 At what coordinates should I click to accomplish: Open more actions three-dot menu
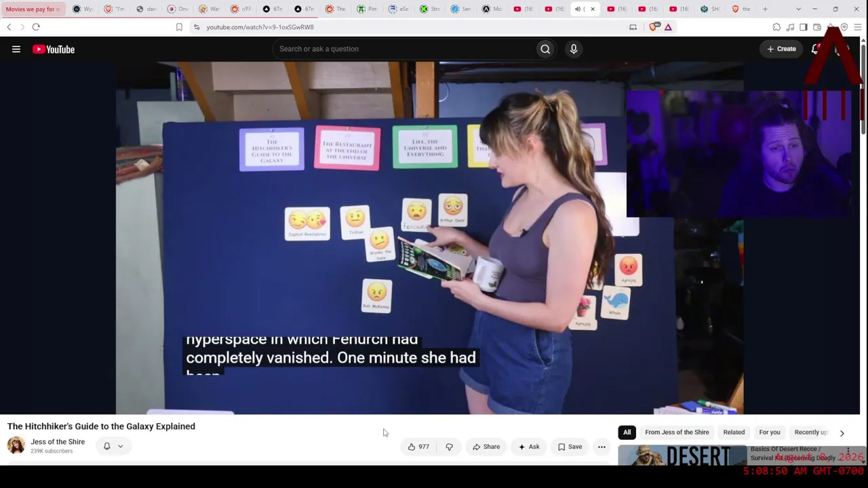coord(601,447)
